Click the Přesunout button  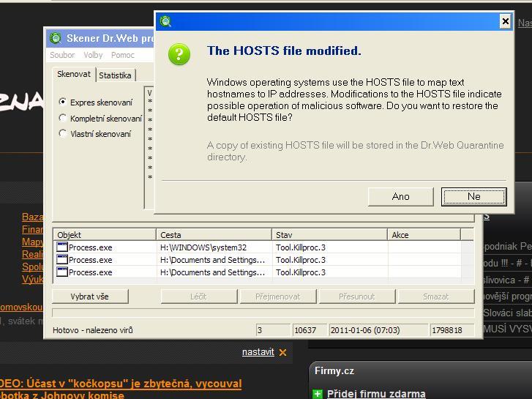pos(357,297)
